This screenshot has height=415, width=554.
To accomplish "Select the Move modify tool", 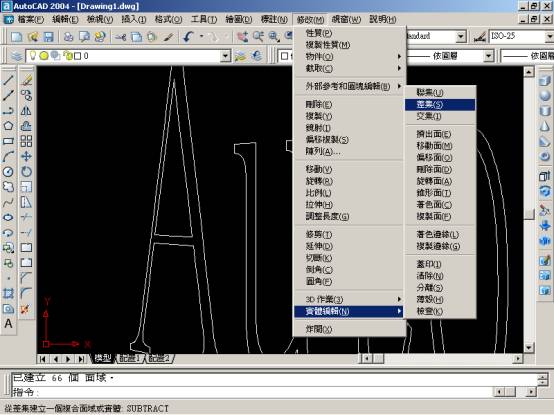I will click(x=26, y=156).
